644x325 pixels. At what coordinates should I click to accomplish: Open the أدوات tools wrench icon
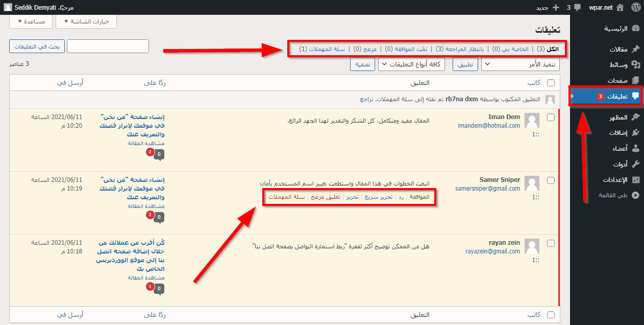coord(635,164)
